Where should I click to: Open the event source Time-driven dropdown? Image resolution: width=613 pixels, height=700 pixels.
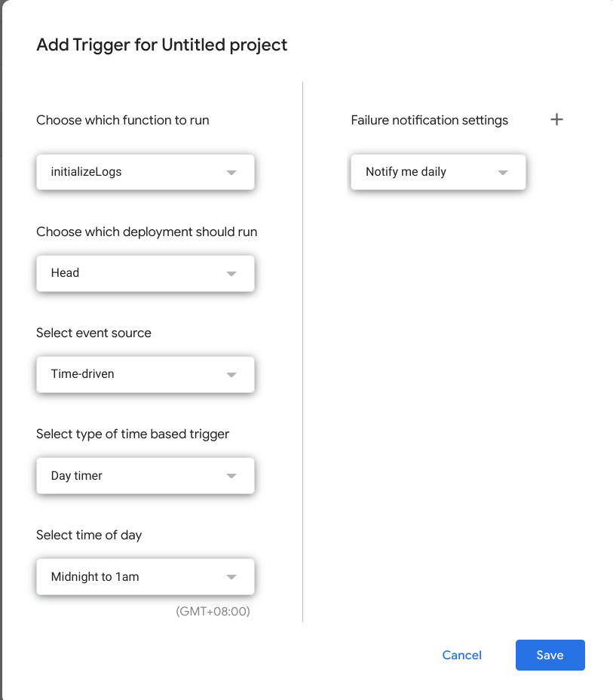coord(146,375)
